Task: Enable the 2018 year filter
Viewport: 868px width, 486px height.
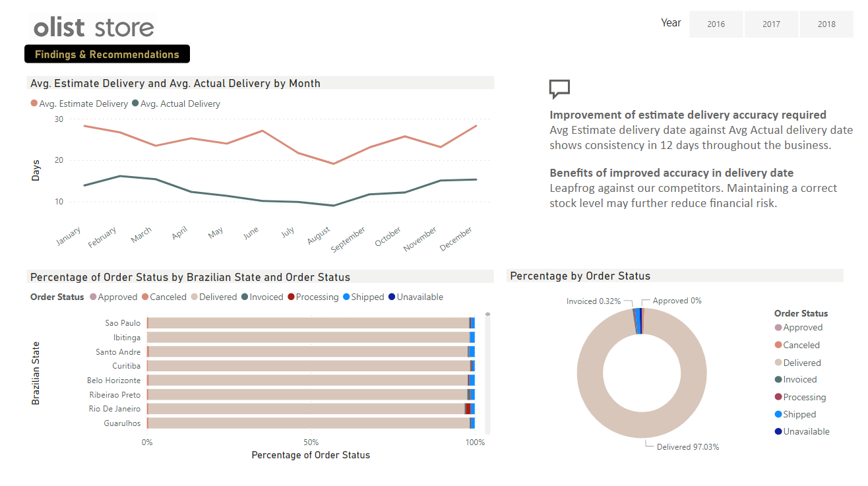Action: (826, 24)
